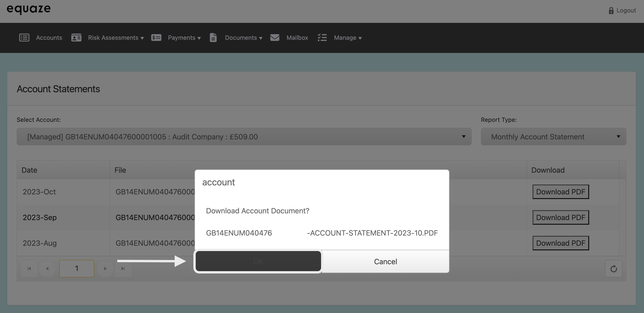Open the Mailbox tab
This screenshot has height=313, width=644.
(297, 38)
